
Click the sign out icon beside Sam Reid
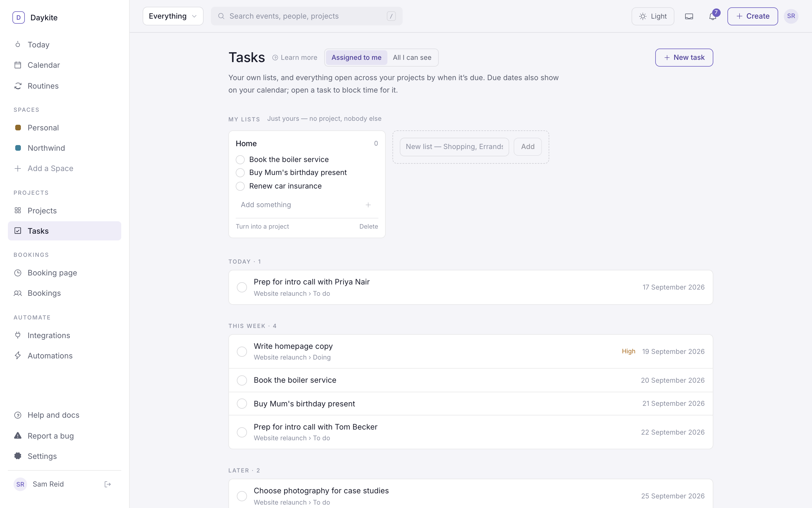108,484
